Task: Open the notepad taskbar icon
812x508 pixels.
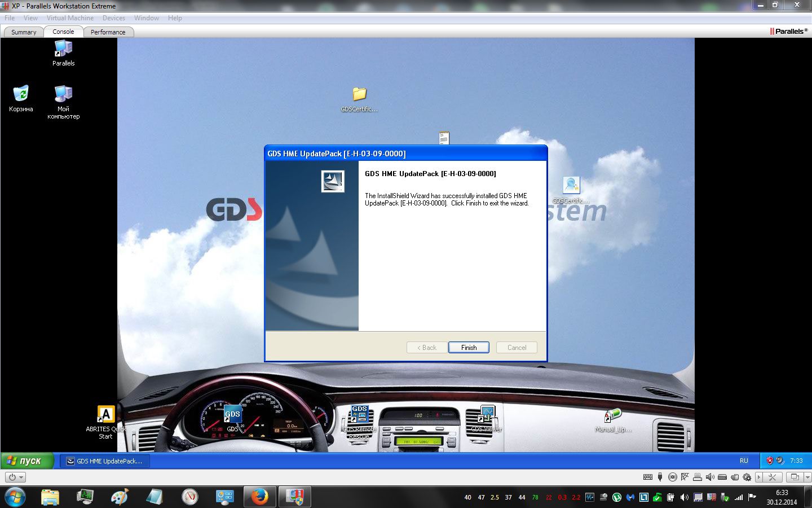Action: (155, 497)
